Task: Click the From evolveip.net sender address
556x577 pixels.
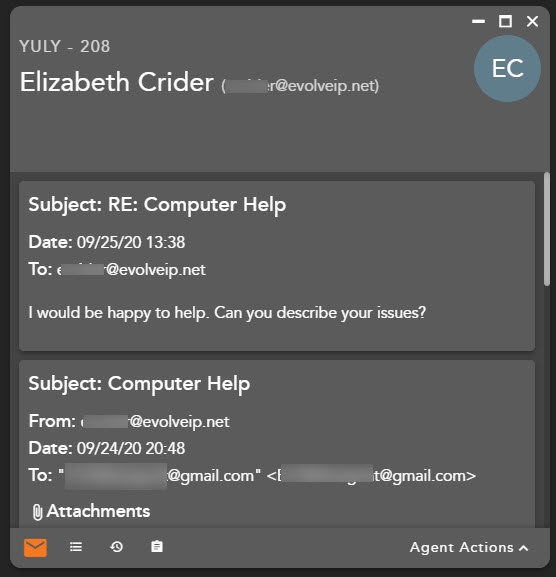Action: (x=155, y=422)
